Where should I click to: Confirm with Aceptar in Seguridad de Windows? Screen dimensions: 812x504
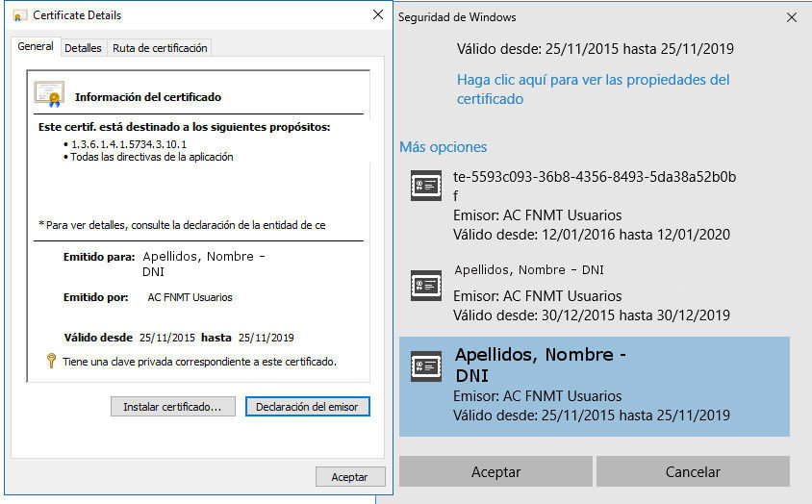pyautogui.click(x=495, y=471)
